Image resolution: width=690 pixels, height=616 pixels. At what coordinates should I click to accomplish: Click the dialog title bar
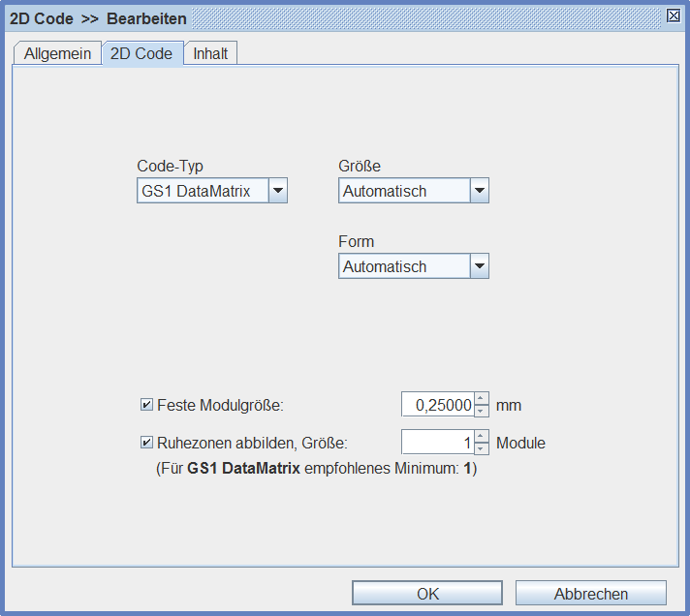click(x=388, y=17)
